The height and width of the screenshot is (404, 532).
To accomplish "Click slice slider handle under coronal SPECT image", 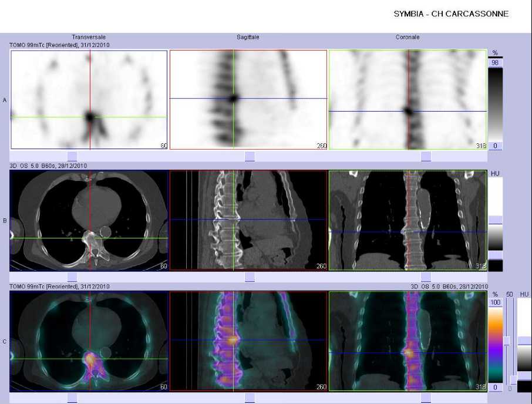I will click(426, 156).
